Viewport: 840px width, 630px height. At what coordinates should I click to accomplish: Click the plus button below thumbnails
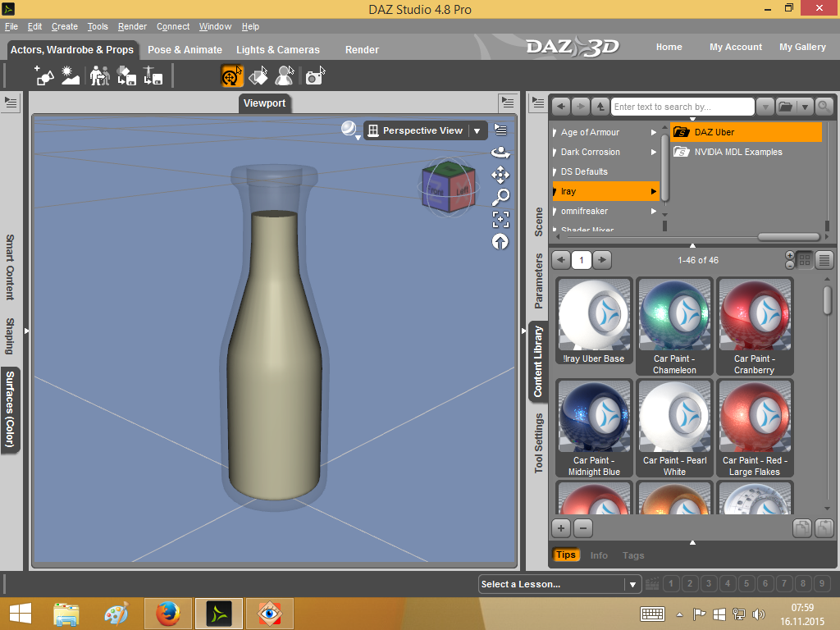pos(561,528)
